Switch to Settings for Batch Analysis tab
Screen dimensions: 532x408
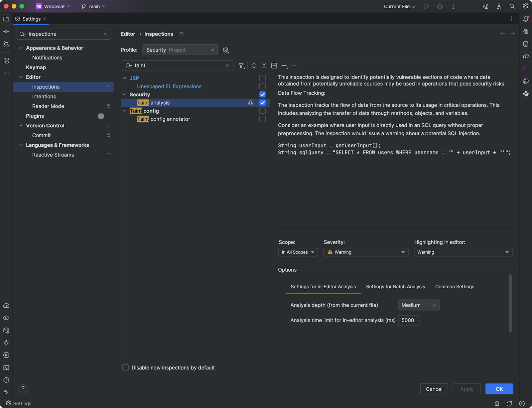(395, 287)
